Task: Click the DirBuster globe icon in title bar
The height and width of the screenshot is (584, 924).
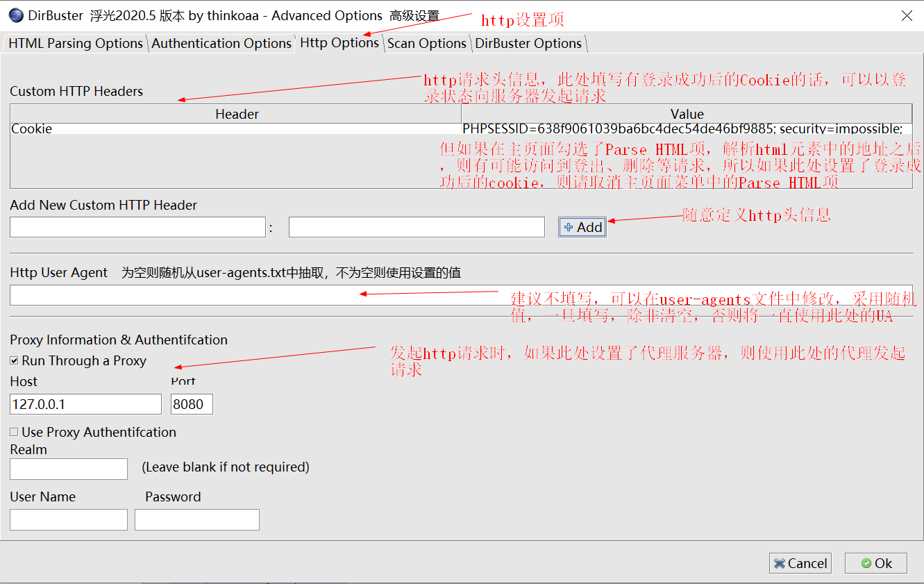Action: click(x=16, y=15)
